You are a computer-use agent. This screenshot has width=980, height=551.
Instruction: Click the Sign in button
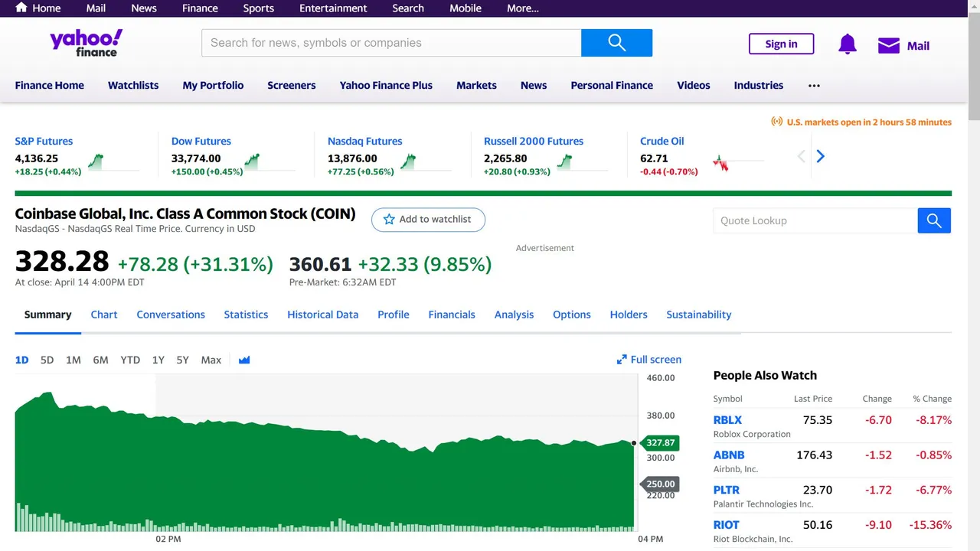pyautogui.click(x=781, y=44)
